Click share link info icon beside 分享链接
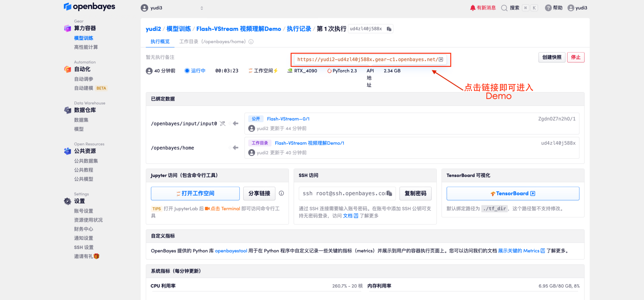This screenshot has height=300, width=644. coord(281,193)
